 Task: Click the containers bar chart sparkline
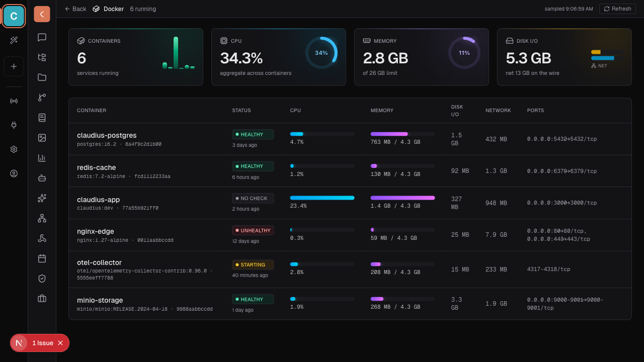click(x=179, y=53)
